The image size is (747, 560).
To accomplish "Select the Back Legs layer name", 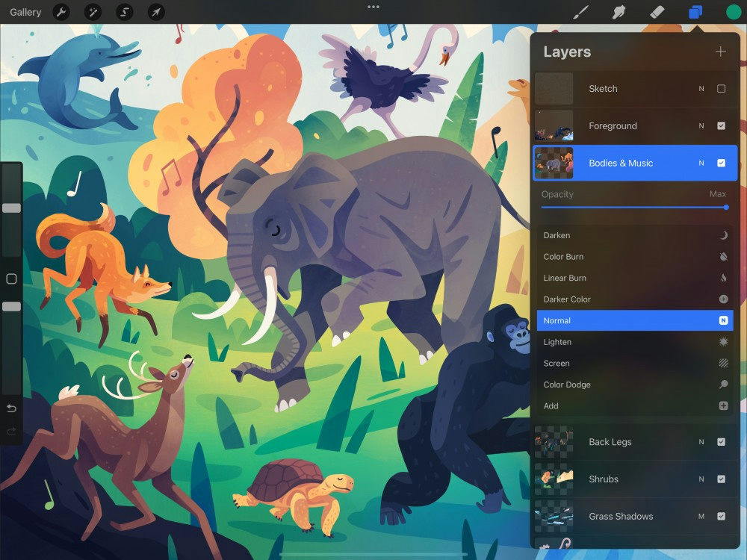I will (610, 442).
